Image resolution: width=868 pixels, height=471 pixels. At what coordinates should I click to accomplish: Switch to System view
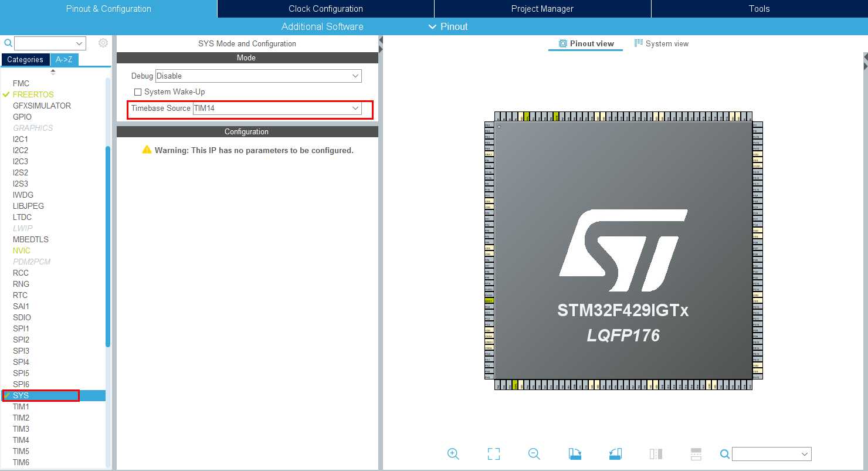[662, 43]
